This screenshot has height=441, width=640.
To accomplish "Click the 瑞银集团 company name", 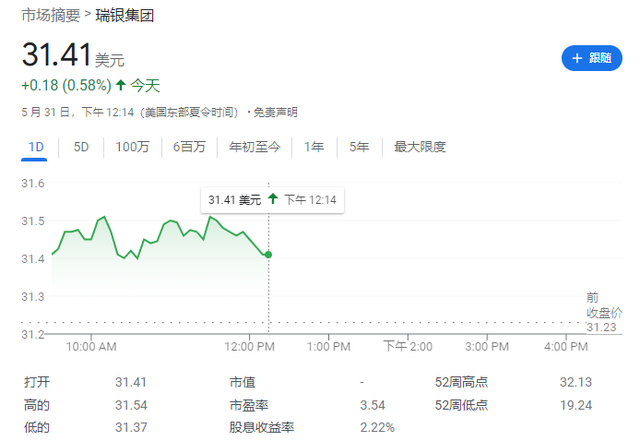I will tap(124, 16).
